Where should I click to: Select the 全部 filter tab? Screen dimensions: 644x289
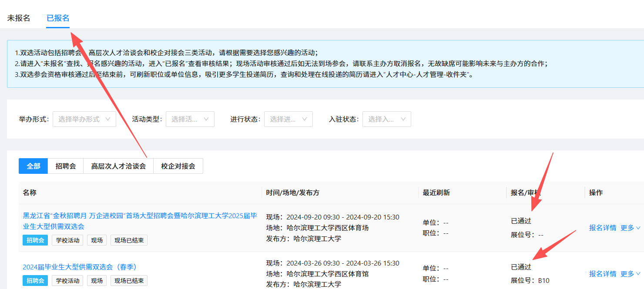pos(34,166)
